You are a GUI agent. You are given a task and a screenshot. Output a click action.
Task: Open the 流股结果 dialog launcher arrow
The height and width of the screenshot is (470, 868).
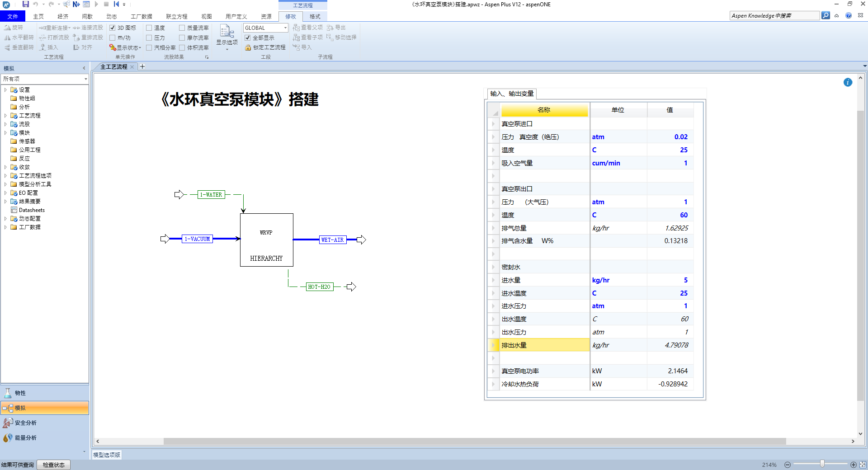point(207,57)
